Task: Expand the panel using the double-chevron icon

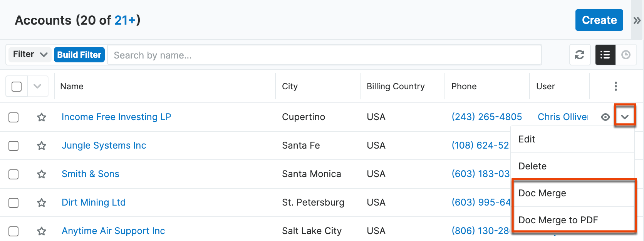Action: point(637,20)
